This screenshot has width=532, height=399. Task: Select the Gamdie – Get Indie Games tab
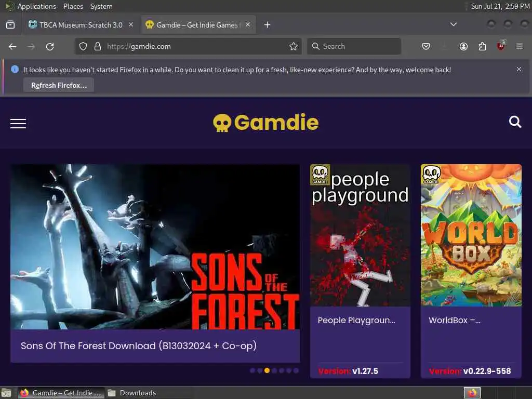coord(198,25)
